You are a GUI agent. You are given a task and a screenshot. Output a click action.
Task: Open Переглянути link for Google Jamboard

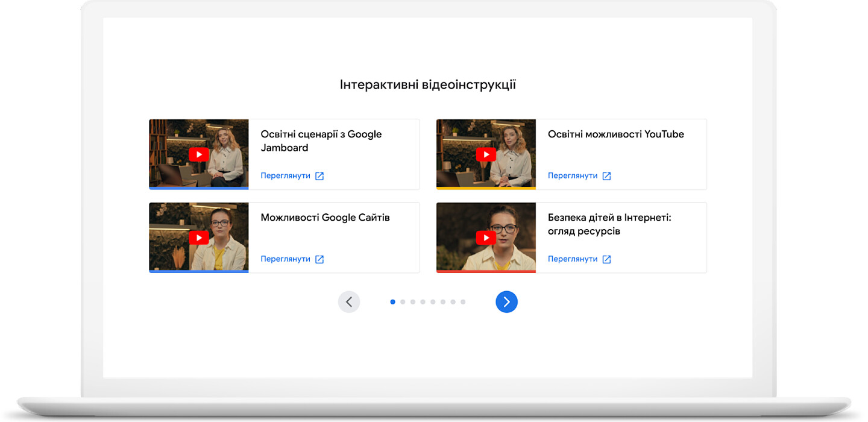point(286,176)
